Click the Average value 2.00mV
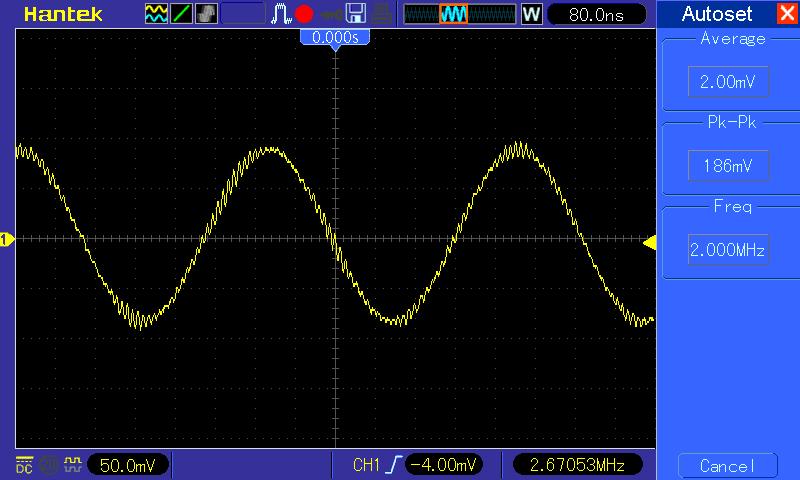The image size is (800, 480). pyautogui.click(x=728, y=82)
